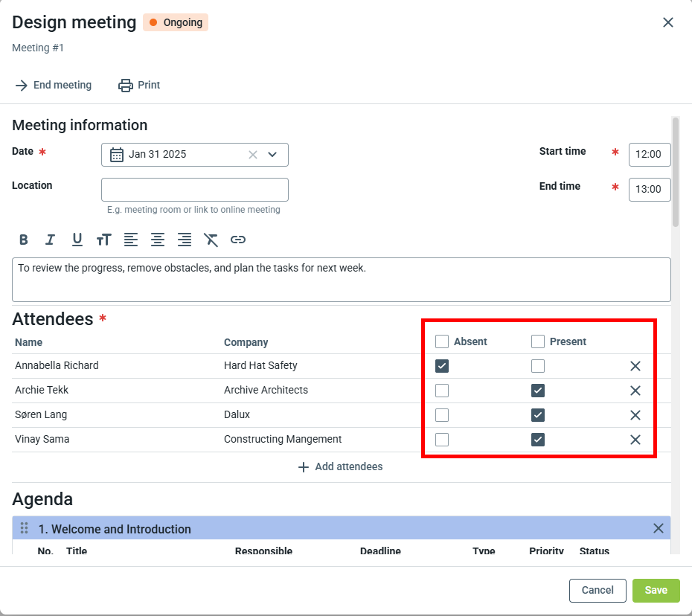Add attendees to the meeting

[341, 467]
